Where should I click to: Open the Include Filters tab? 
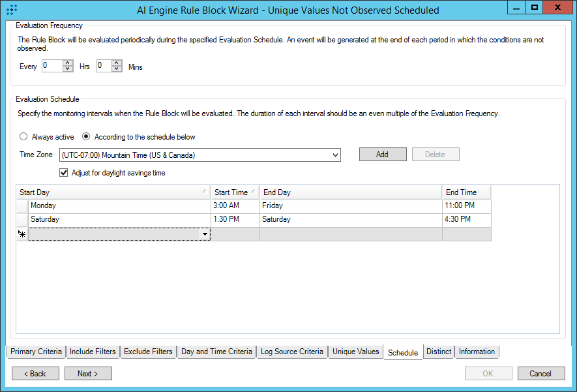93,352
